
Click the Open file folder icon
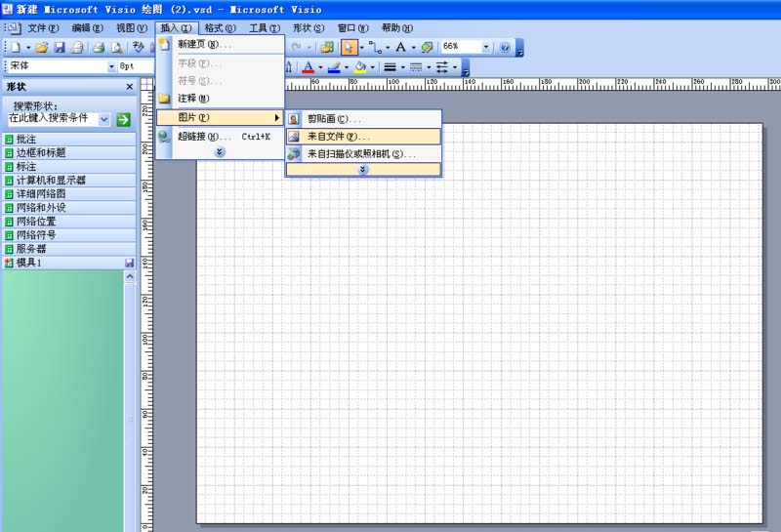42,47
